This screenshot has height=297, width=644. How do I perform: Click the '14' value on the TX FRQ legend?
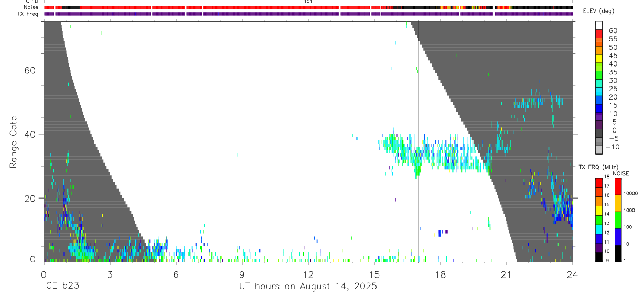608,214
